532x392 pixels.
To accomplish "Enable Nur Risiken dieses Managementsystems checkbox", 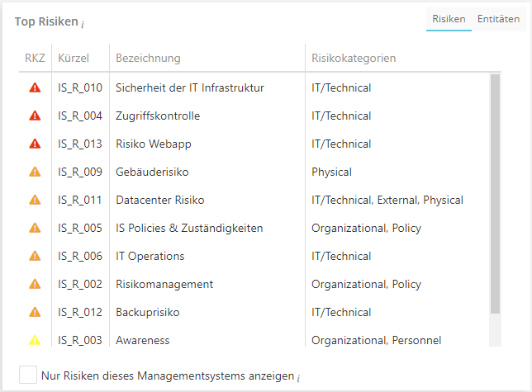I will tap(27, 375).
